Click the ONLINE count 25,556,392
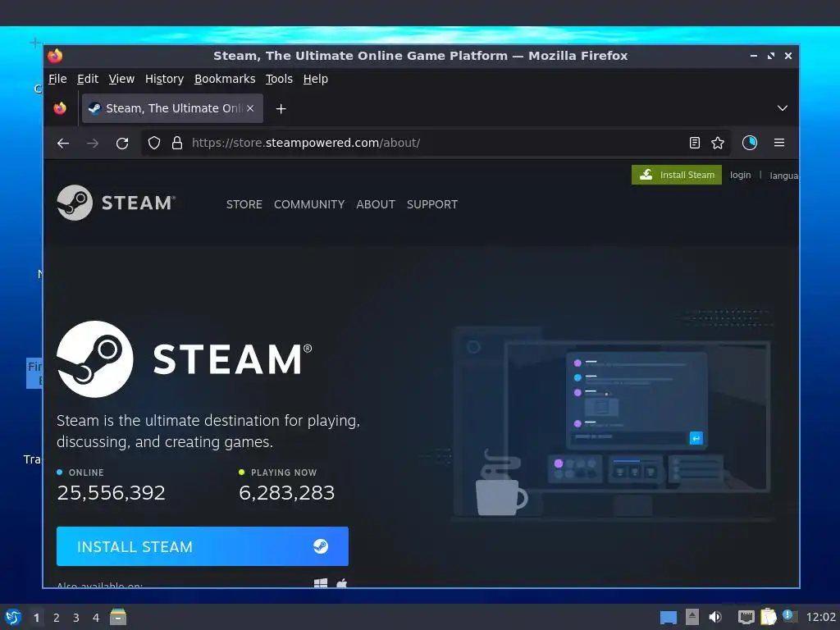This screenshot has height=630, width=840. [111, 493]
